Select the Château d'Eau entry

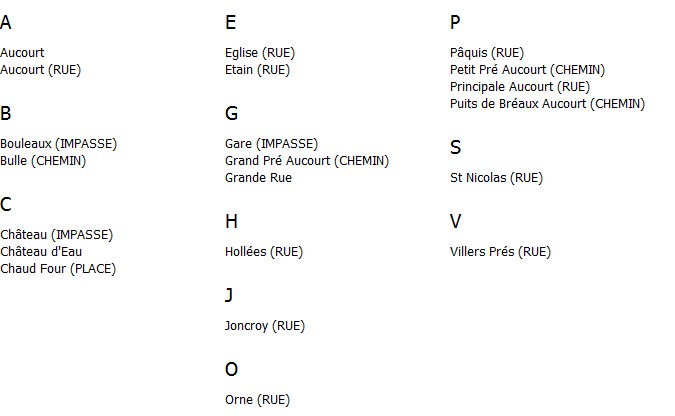tap(41, 251)
